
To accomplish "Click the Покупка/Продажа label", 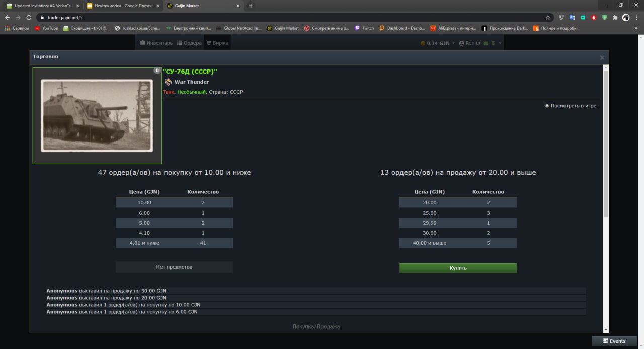I will click(316, 327).
